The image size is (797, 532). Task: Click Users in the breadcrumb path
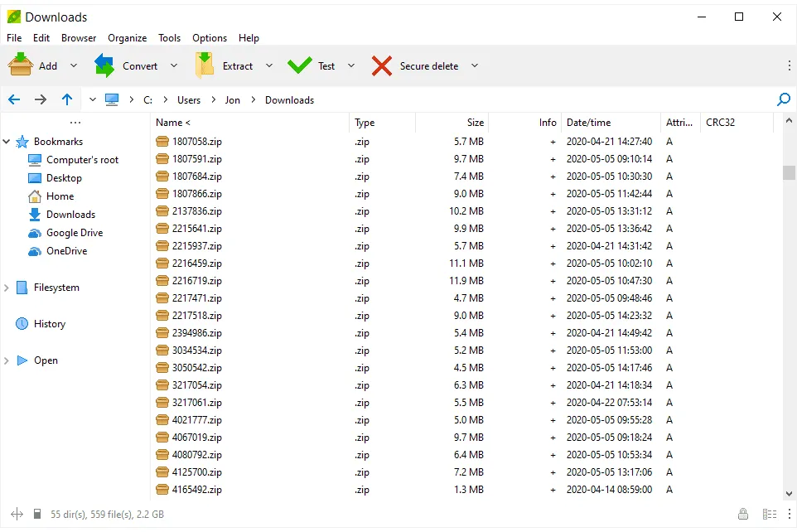[x=189, y=99]
